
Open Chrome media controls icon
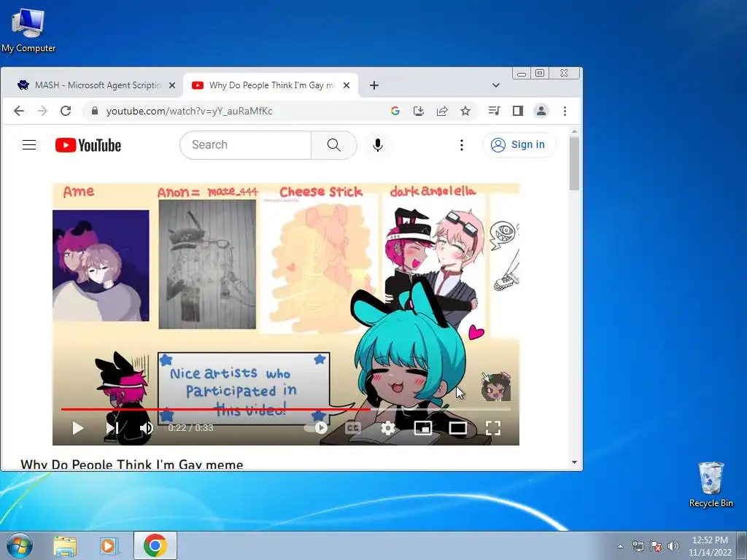click(x=494, y=111)
